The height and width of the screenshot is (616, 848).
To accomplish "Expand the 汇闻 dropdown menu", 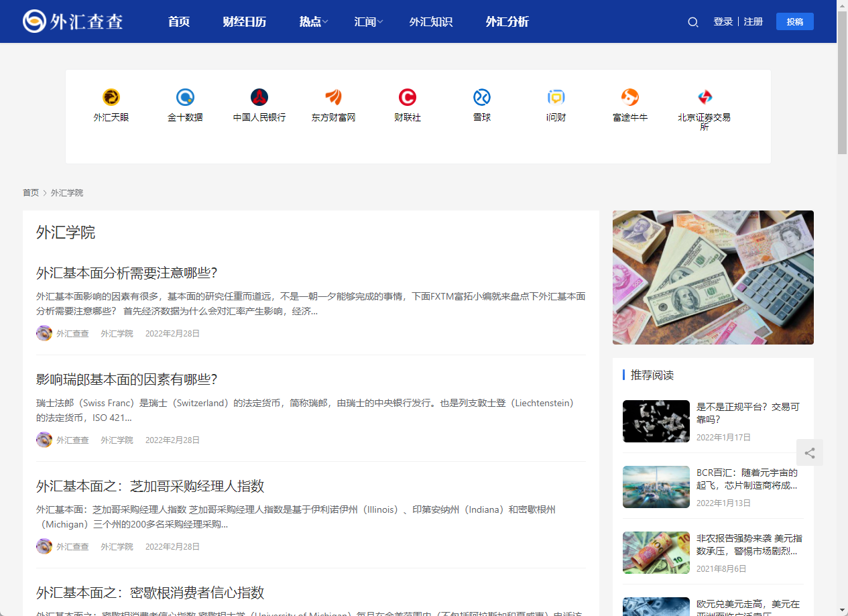I will [367, 21].
